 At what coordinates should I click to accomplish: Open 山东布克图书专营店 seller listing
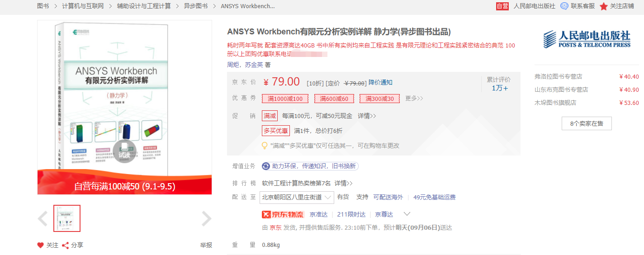561,90
